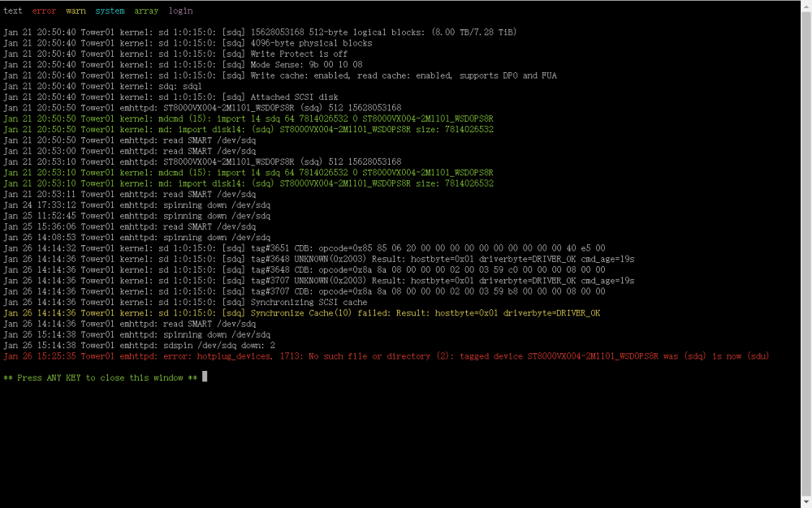Click the 'sdspin /dev/sdq down: 2' line
812x508 pixels.
click(140, 345)
